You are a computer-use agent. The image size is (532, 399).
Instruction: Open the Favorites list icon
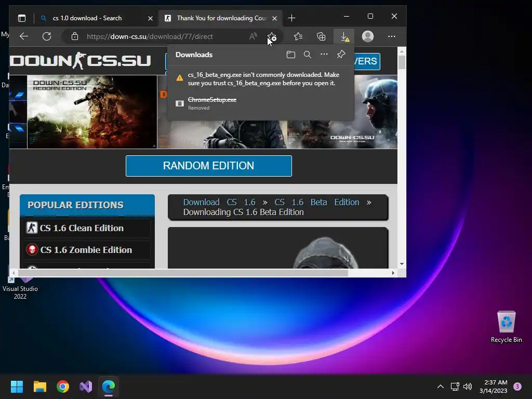coord(298,36)
